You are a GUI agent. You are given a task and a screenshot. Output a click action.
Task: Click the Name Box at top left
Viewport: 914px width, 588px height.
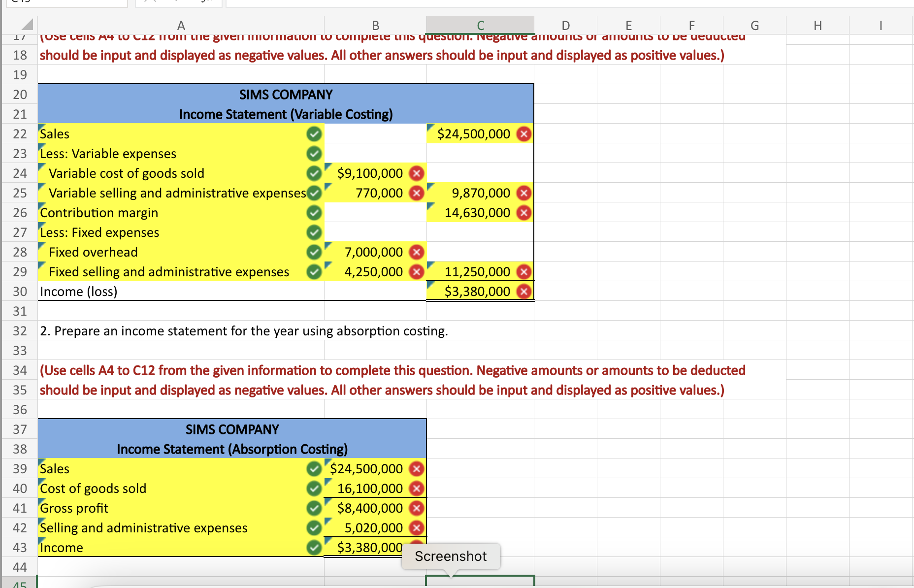click(x=66, y=2)
